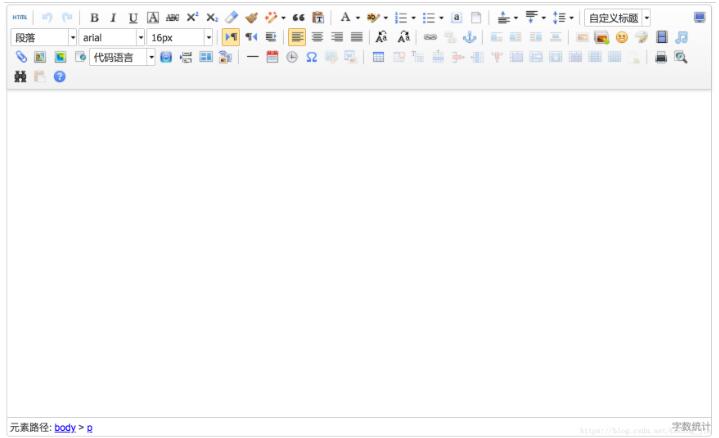Insert an anchor

coord(470,37)
